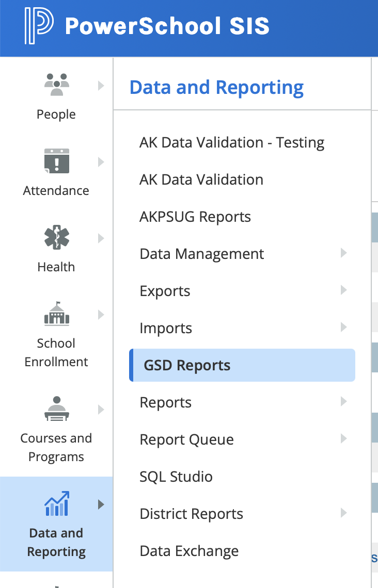Image resolution: width=378 pixels, height=588 pixels.
Task: Open GSD Reports menu item
Action: point(187,365)
